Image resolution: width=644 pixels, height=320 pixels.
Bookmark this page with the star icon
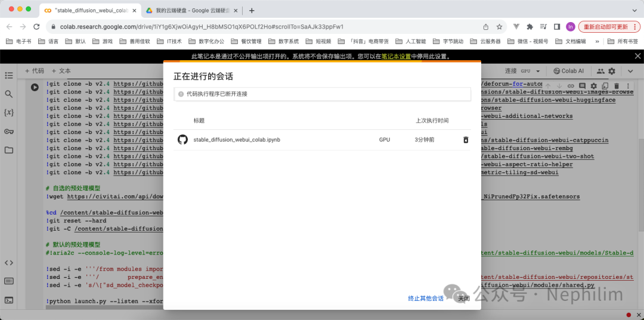[499, 27]
